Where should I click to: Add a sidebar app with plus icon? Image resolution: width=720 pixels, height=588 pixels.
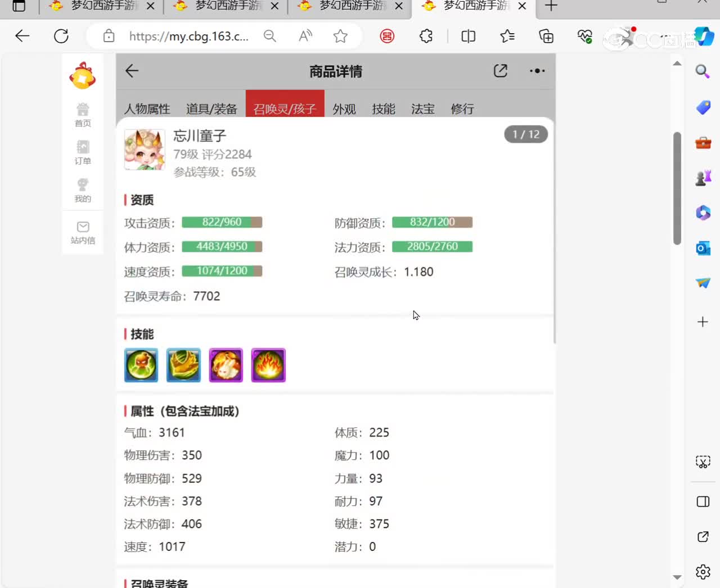703,322
